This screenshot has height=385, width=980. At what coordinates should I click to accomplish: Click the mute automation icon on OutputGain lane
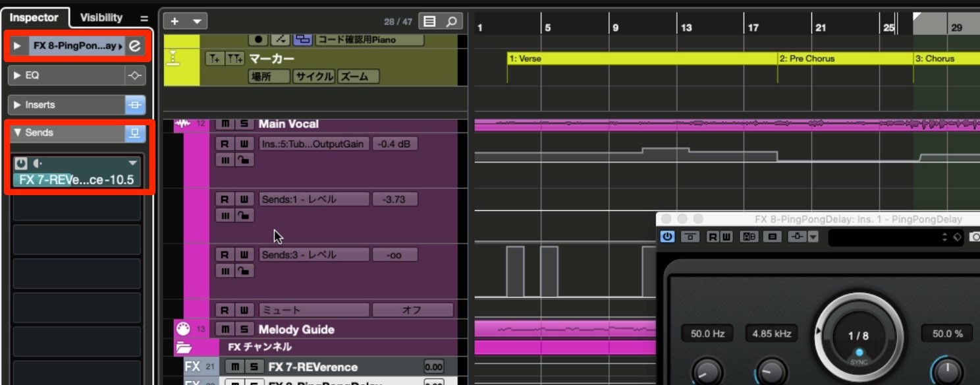pos(225,160)
